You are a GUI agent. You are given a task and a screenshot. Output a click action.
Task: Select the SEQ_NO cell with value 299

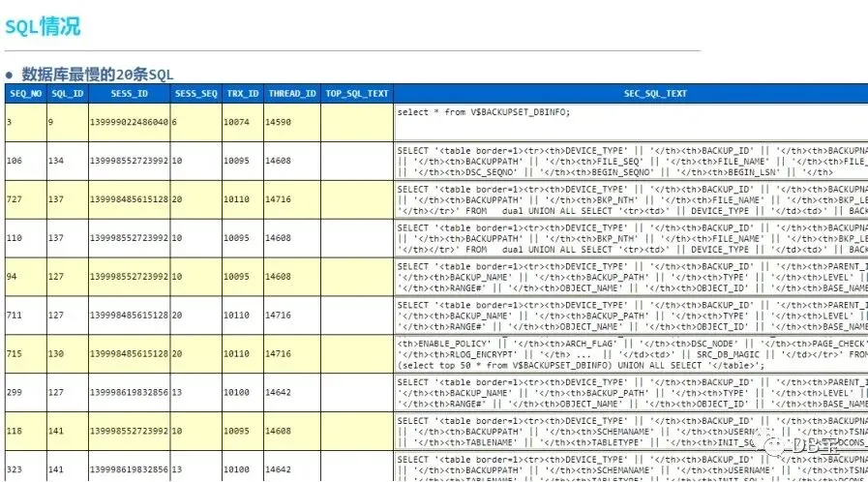pyautogui.click(x=26, y=392)
